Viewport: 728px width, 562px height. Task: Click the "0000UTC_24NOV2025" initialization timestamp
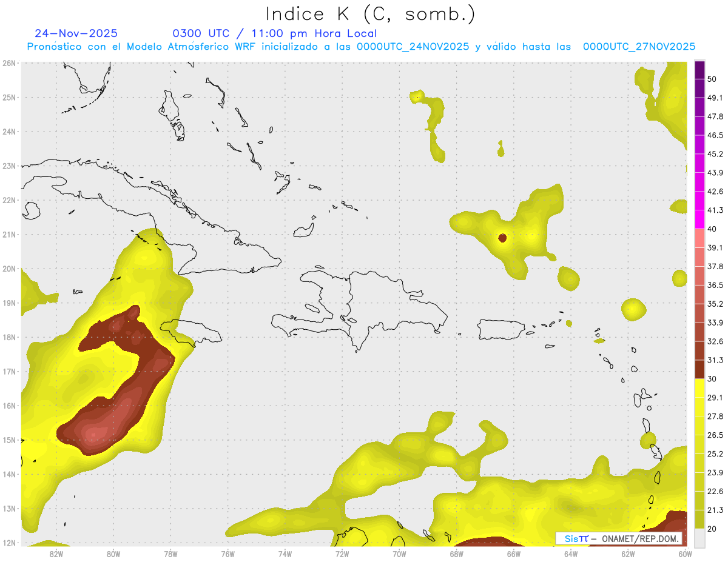413,47
